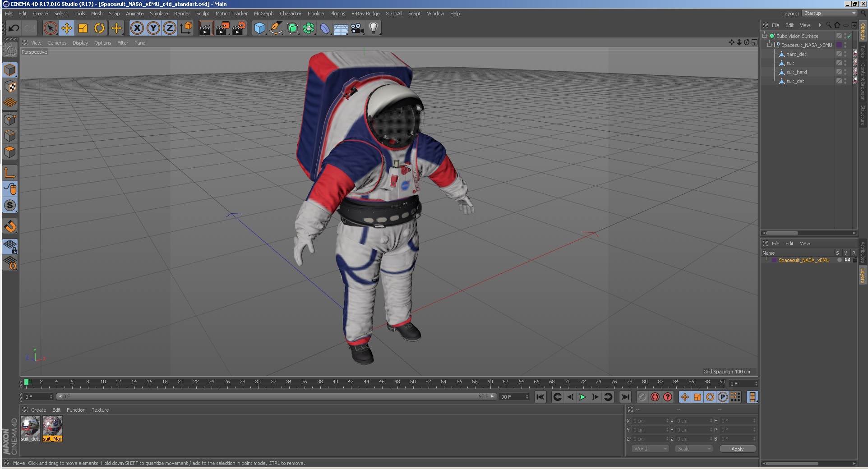The width and height of the screenshot is (868, 469).
Task: Render the active view clapboard icon
Action: tap(206, 28)
